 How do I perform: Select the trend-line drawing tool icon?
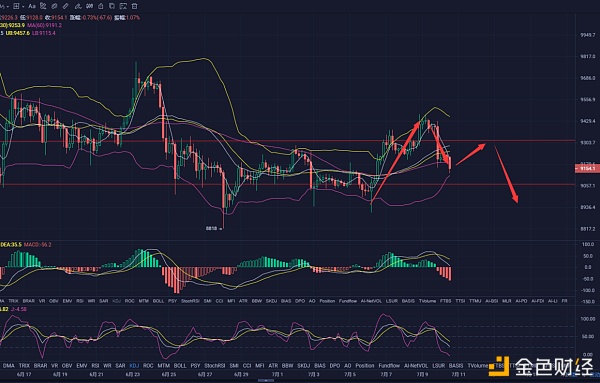(43, 6)
